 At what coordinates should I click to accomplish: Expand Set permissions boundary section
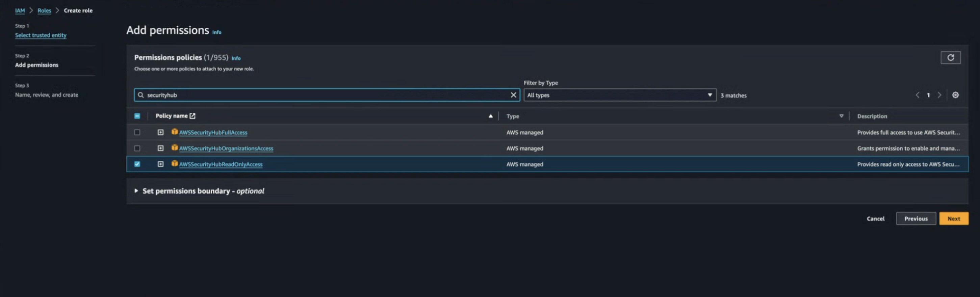point(136,191)
